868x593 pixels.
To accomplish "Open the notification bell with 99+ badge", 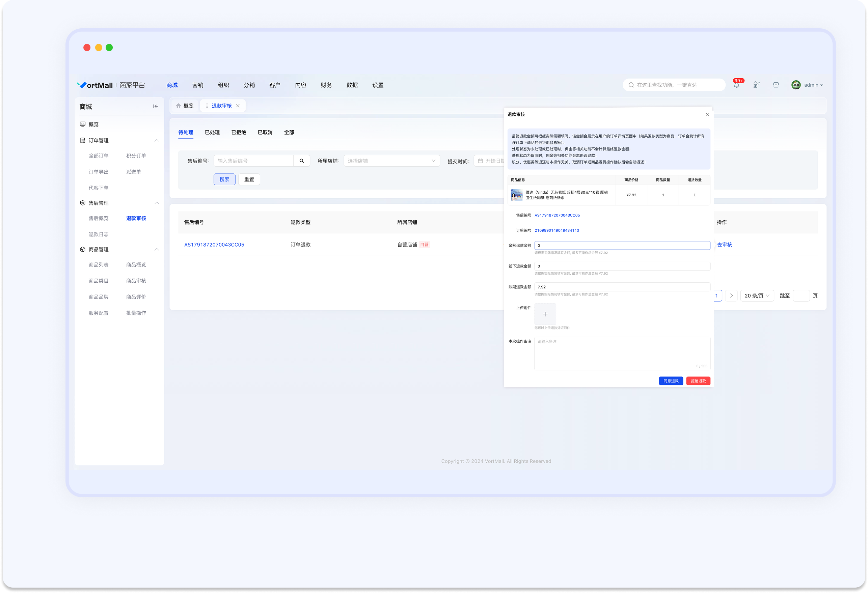I will [736, 85].
